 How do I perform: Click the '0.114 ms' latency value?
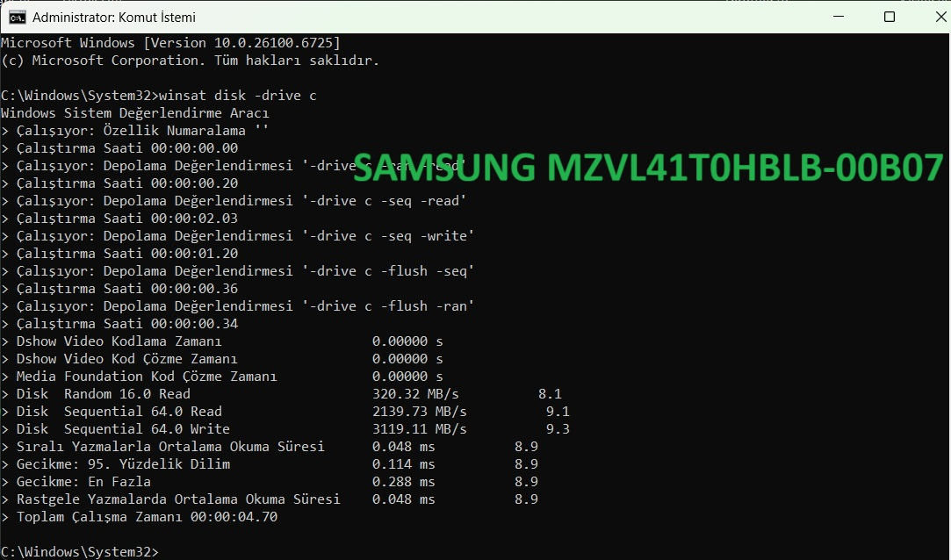coord(403,464)
